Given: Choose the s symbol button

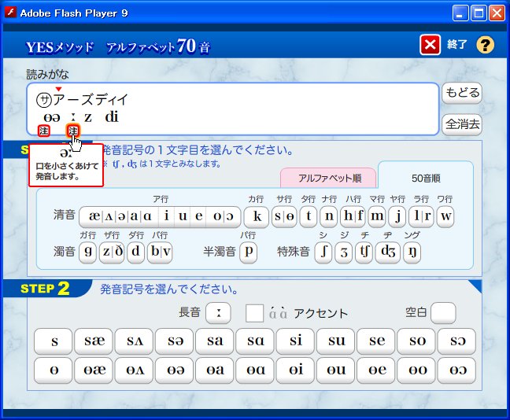Looking at the screenshot, I should click(x=53, y=341).
